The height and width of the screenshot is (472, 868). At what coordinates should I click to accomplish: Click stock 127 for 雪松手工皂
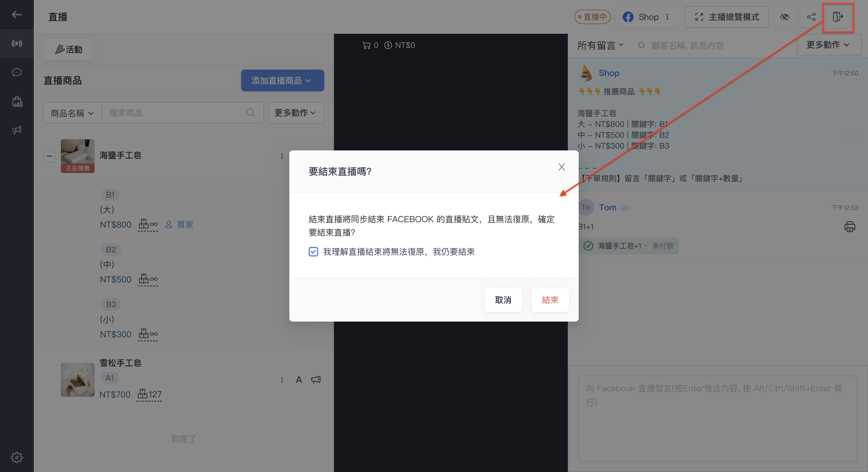pos(149,394)
